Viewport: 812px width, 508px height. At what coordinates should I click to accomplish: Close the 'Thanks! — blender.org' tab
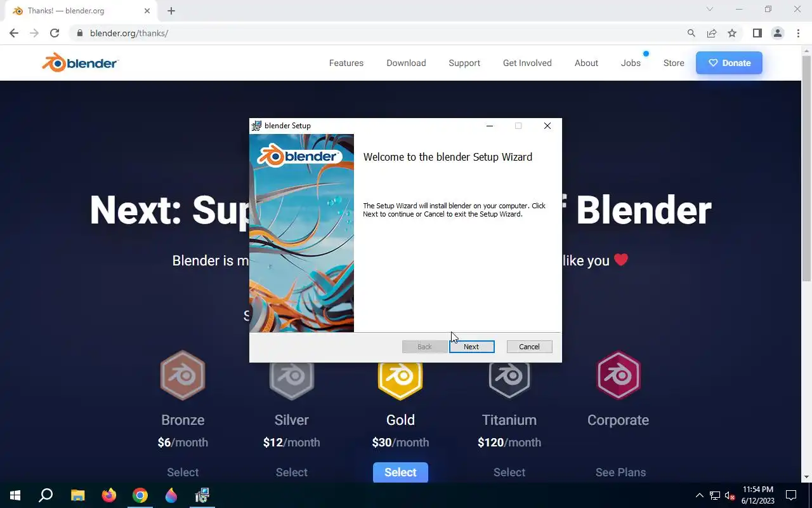(x=147, y=11)
